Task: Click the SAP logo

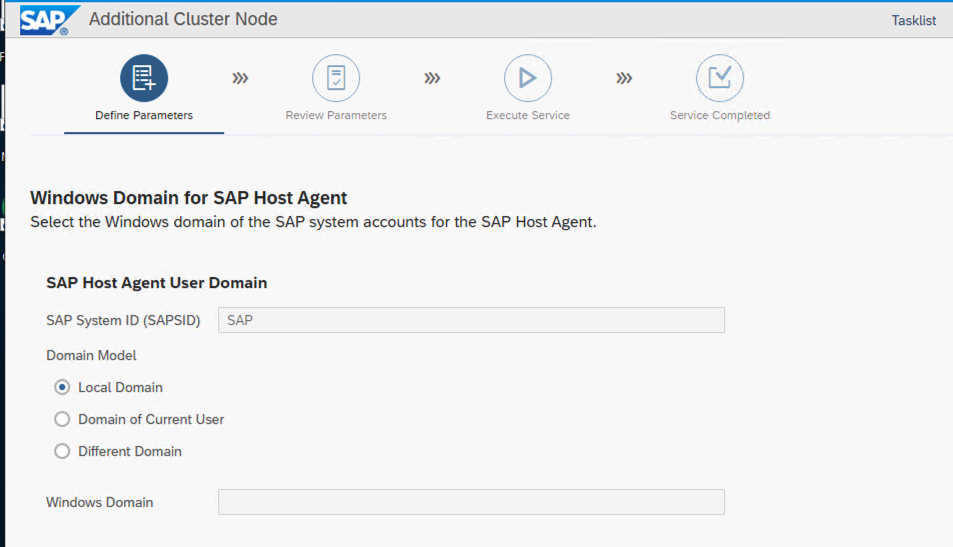Action: click(50, 20)
